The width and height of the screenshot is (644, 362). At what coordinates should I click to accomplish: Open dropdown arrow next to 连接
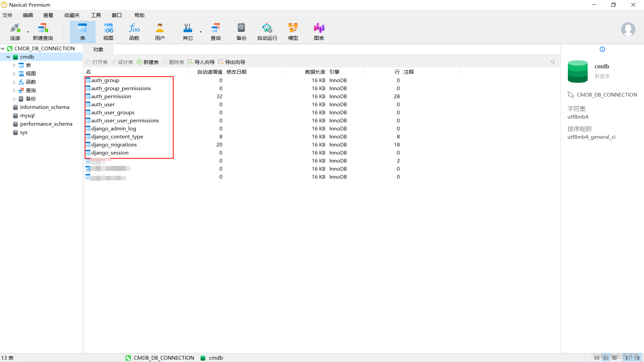pos(28,32)
